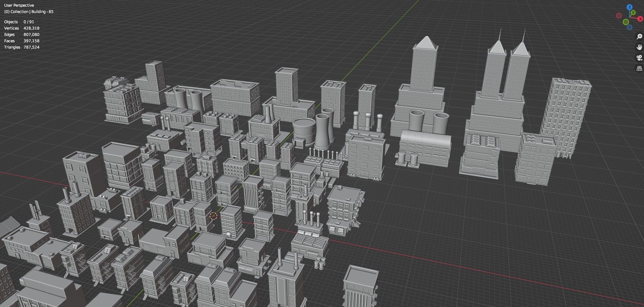Click the red X axis gizmo handle
This screenshot has height=307, width=644.
[640, 19]
